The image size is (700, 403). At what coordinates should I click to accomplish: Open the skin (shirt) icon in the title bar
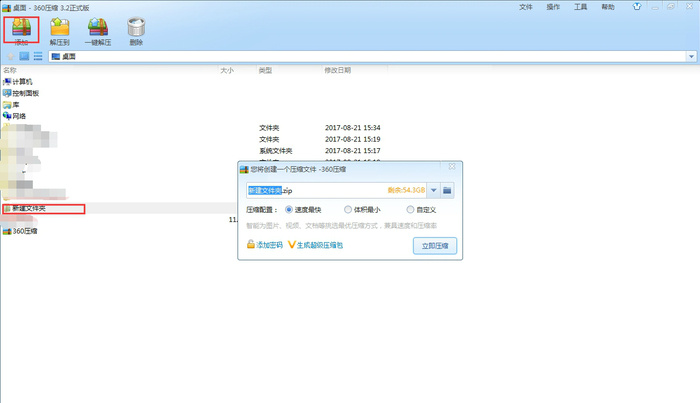(637, 7)
